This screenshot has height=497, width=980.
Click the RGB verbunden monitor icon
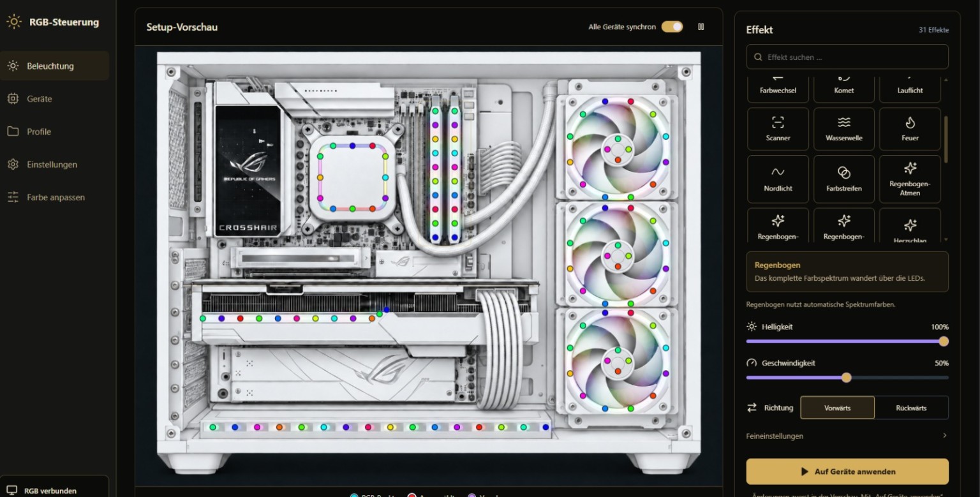point(12,491)
